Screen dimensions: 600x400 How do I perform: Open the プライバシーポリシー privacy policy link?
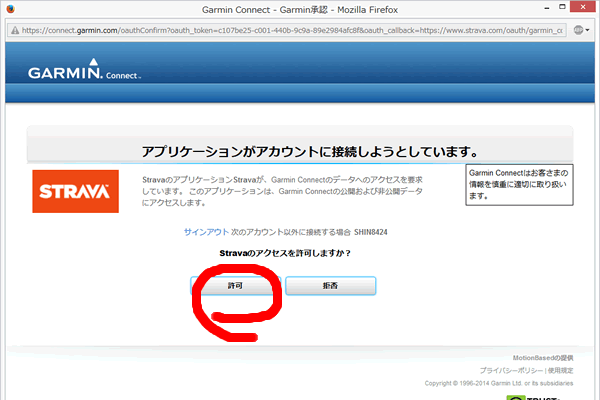[511, 371]
